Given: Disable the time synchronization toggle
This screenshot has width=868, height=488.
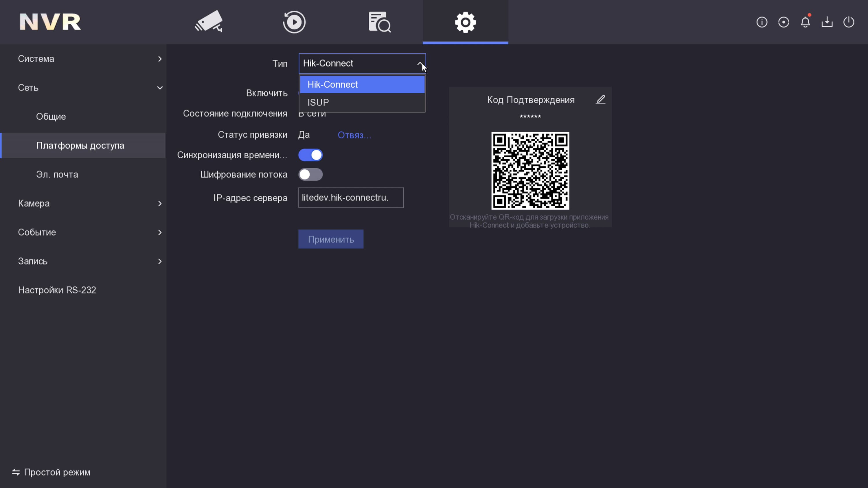Looking at the screenshot, I should click(x=310, y=155).
